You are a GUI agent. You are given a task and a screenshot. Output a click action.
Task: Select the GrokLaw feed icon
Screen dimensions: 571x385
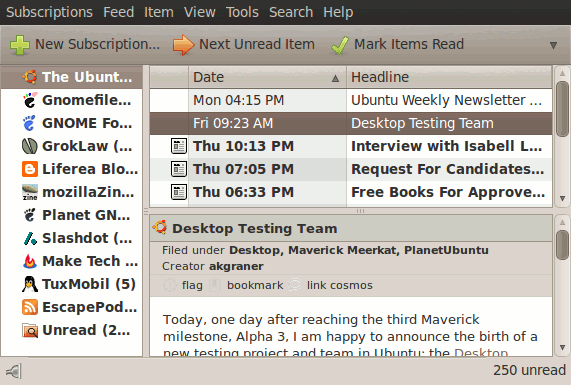pos(29,146)
